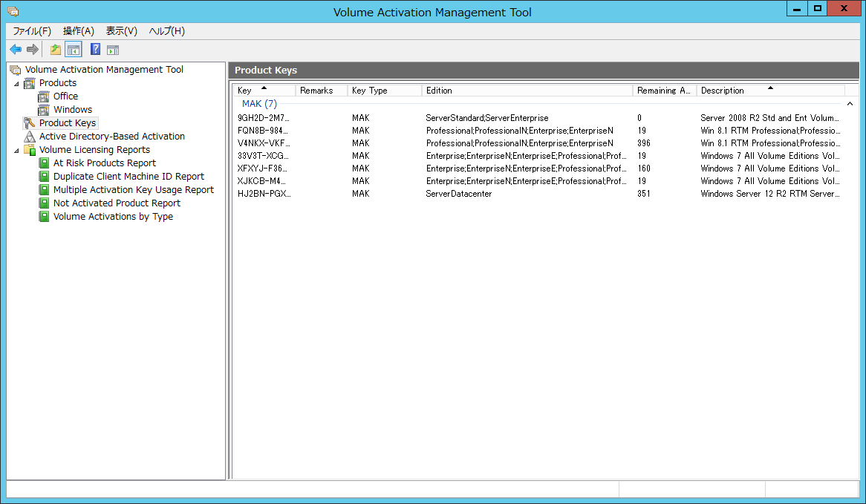866x504 pixels.
Task: Click the ServerStandard;ServerEnterprise edition cell
Action: [x=487, y=118]
